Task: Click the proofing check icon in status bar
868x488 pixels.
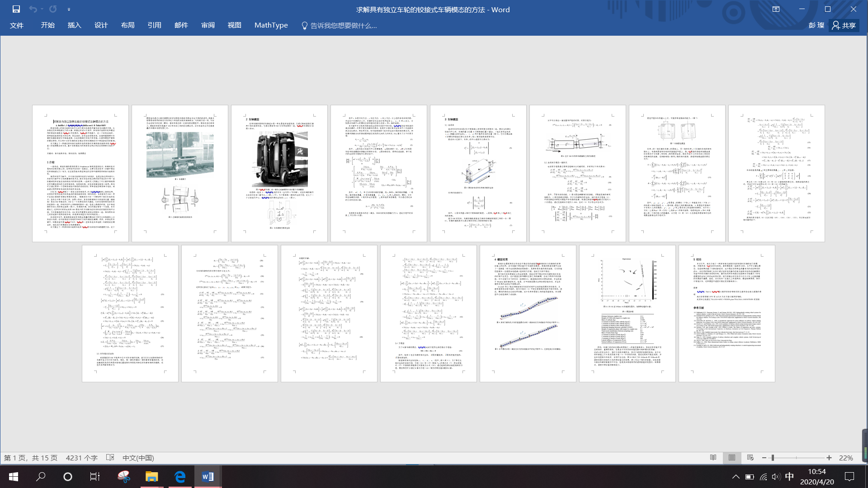Action: tap(110, 458)
